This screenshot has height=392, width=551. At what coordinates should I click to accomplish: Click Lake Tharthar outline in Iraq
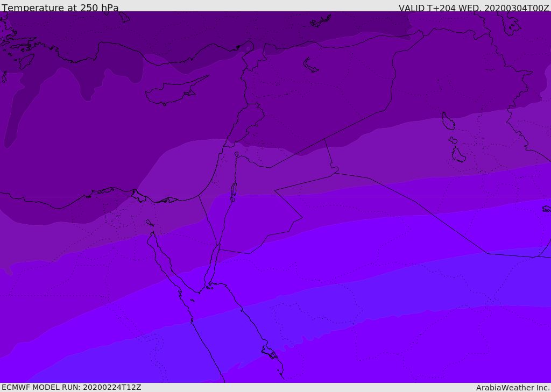[x=448, y=121]
